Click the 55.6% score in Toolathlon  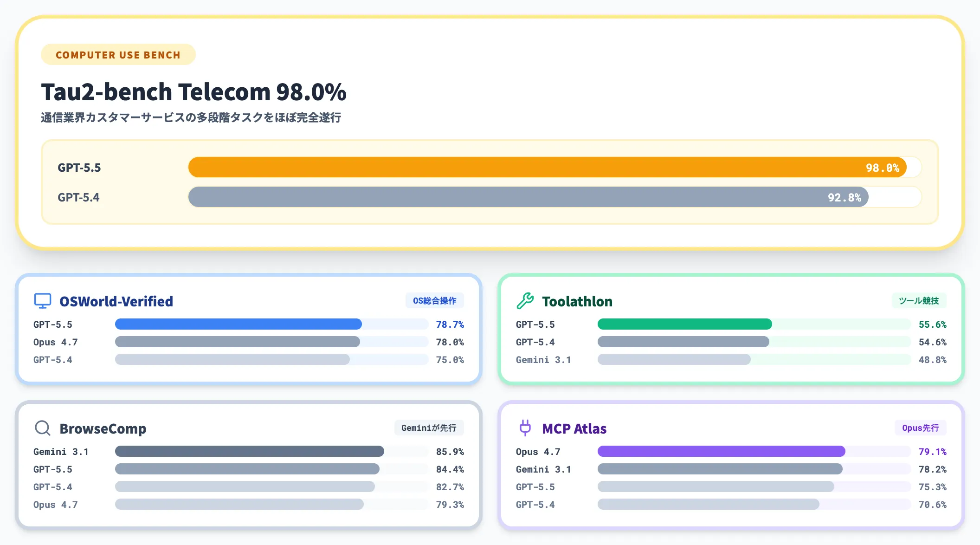932,324
